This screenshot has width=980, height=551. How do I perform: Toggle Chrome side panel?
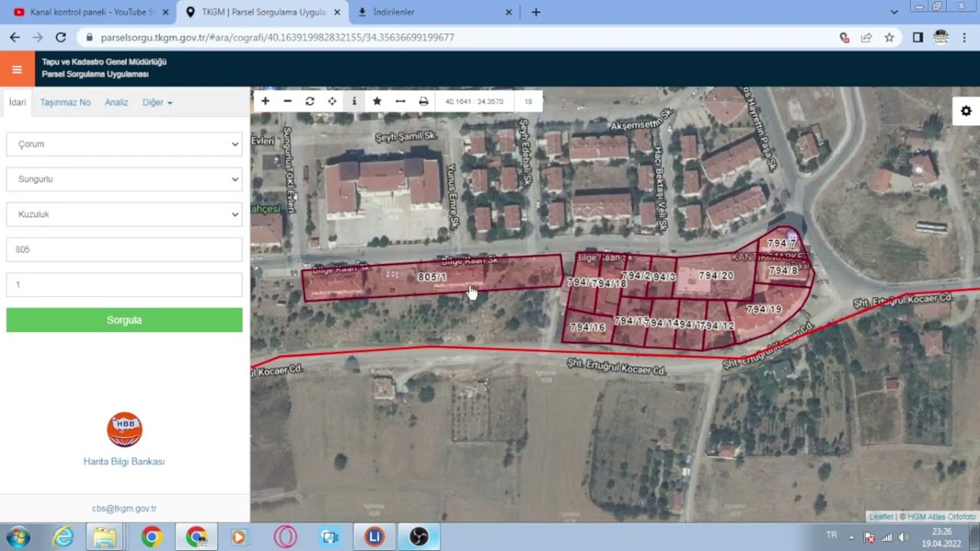(x=918, y=37)
